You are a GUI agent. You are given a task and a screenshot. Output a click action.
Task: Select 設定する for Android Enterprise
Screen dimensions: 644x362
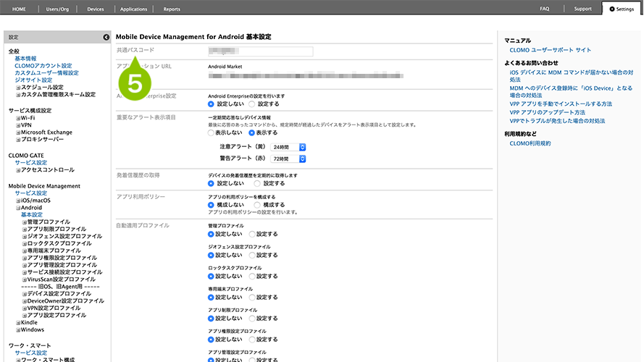coord(252,104)
